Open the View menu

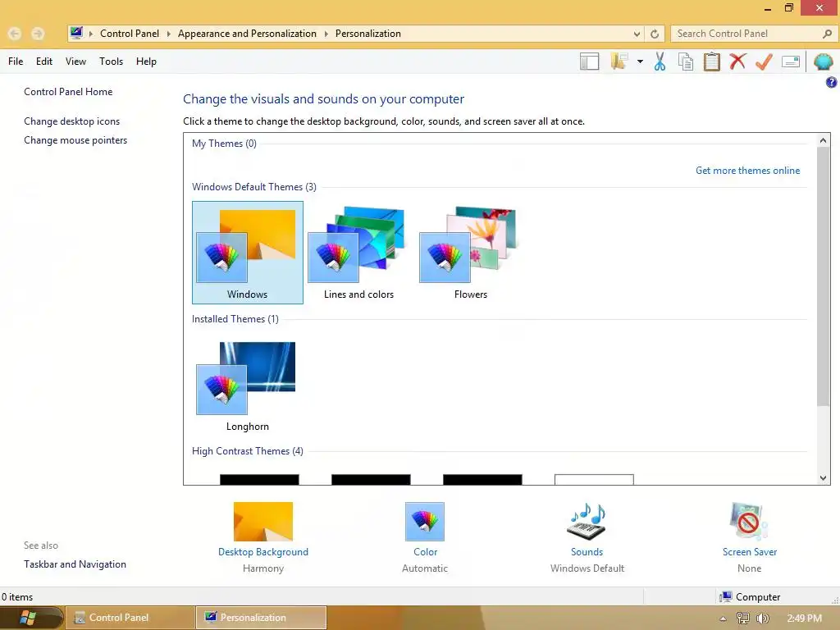75,62
